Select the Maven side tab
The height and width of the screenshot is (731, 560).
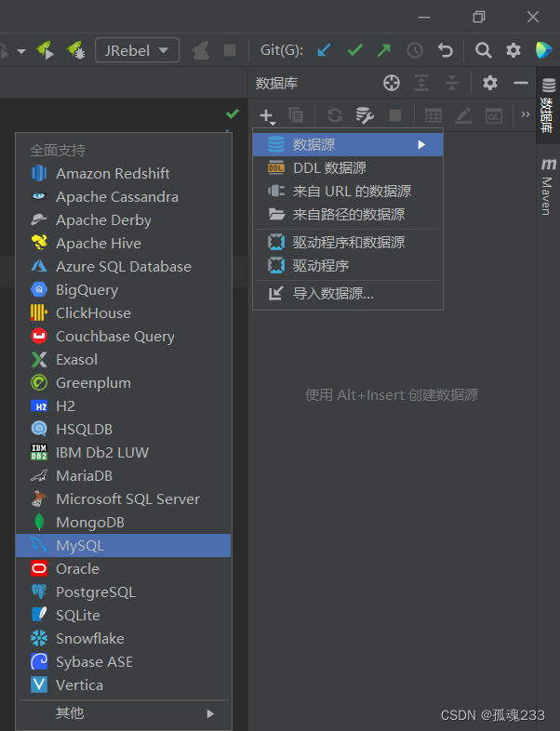point(548,187)
